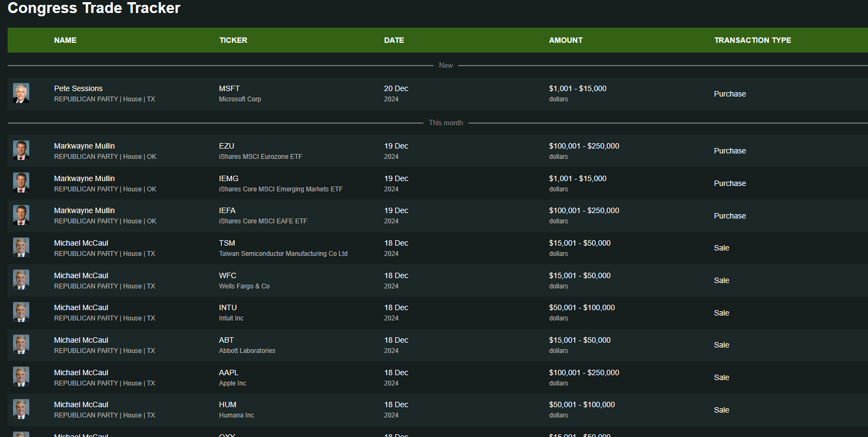Click Purchase in the IEMG row
This screenshot has width=868, height=437.
point(730,183)
